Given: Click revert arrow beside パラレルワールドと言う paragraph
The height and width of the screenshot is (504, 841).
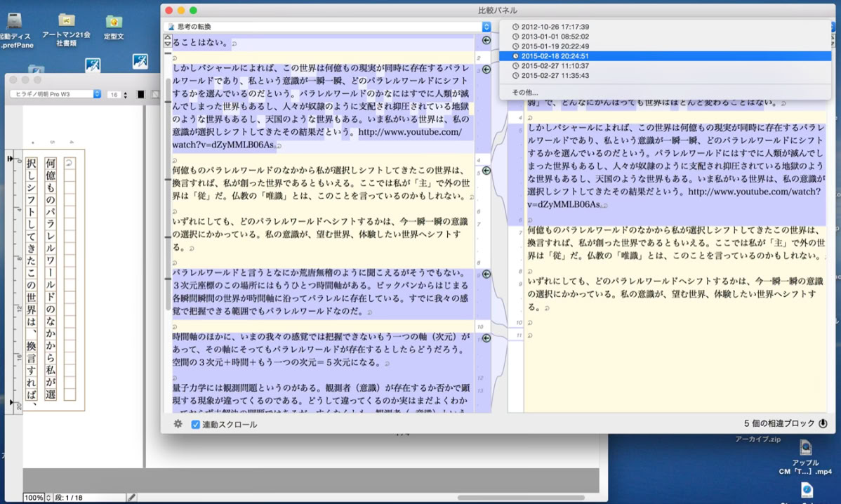Looking at the screenshot, I should (x=486, y=274).
